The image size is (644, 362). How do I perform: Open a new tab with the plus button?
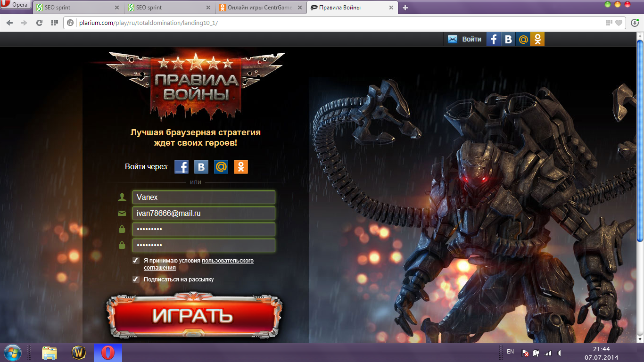405,8
